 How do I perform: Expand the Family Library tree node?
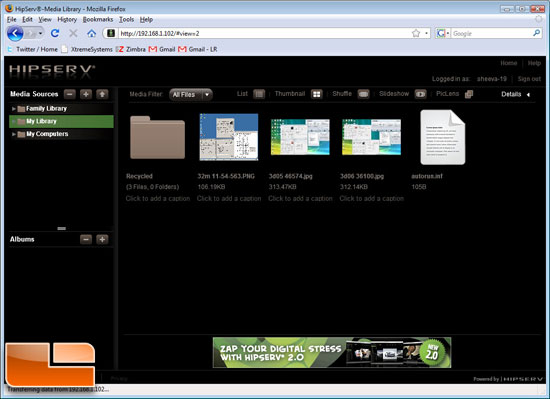(14, 109)
